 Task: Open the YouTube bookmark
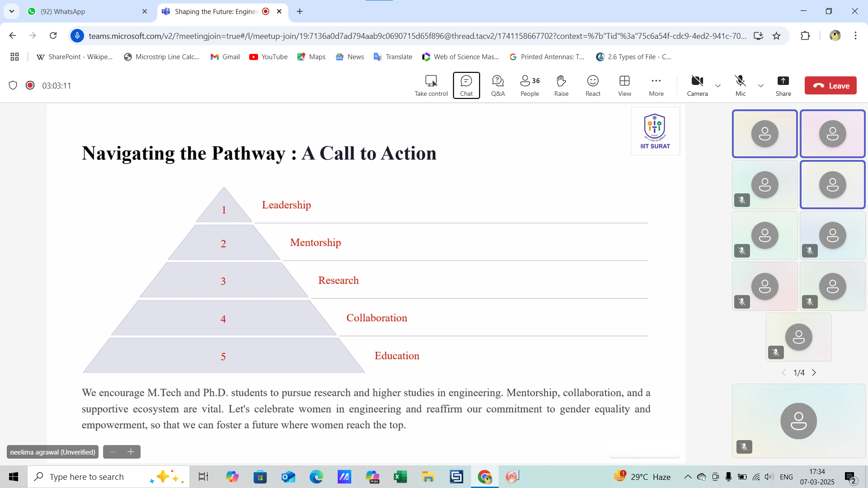[x=269, y=56]
